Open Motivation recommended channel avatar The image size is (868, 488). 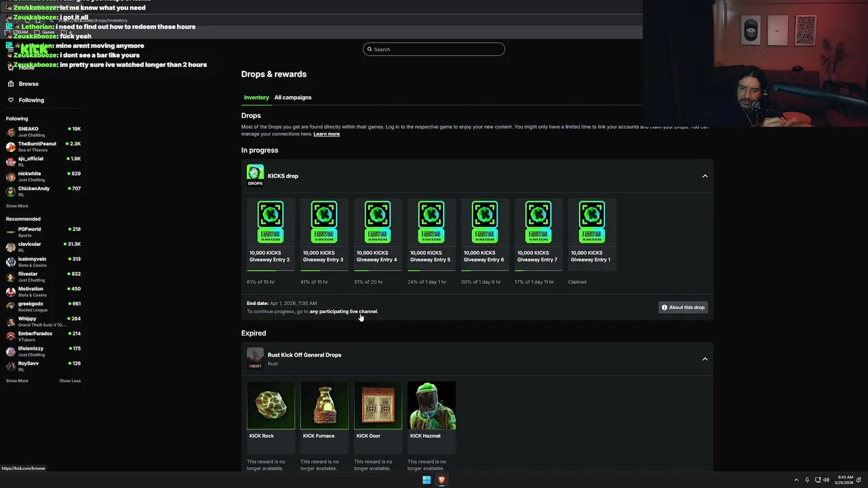11,291
